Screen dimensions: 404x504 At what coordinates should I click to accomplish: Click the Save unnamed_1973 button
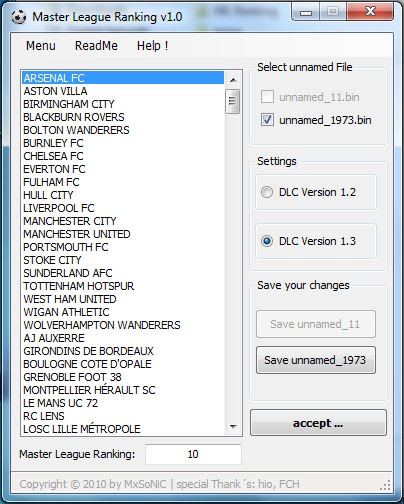316,360
